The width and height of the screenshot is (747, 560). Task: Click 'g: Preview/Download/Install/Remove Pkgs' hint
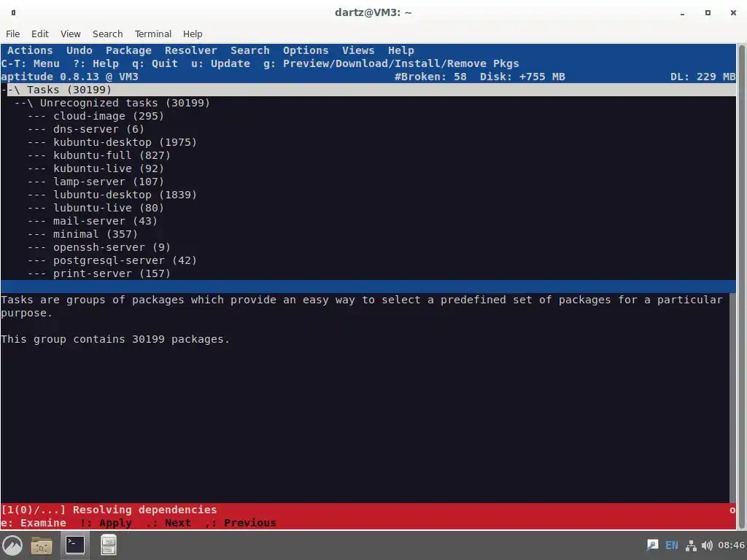coord(391,64)
